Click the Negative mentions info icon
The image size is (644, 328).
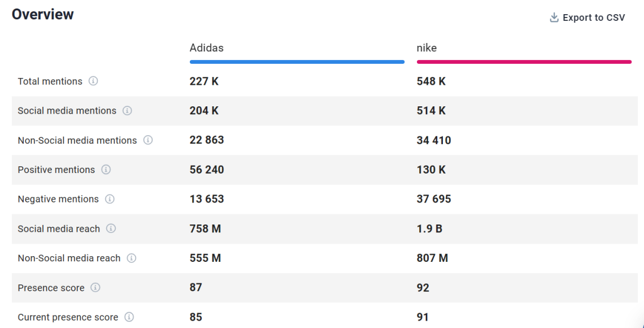pyautogui.click(x=110, y=199)
